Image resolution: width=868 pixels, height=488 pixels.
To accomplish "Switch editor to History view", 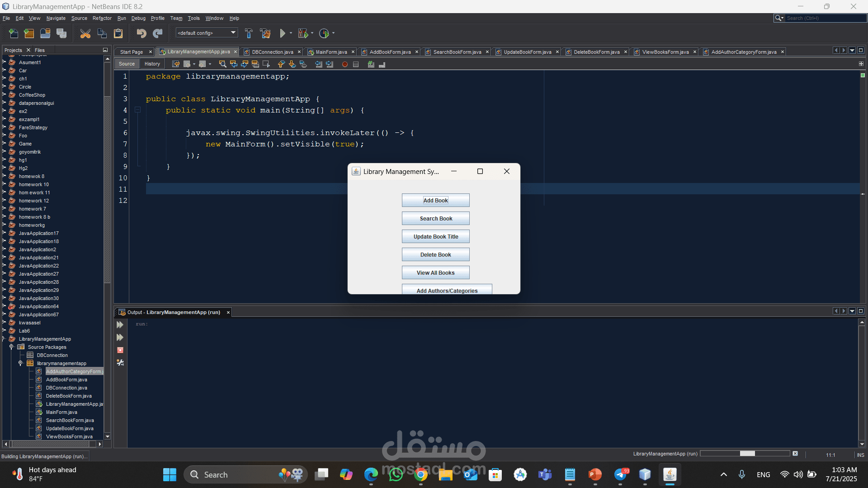I will click(x=152, y=64).
